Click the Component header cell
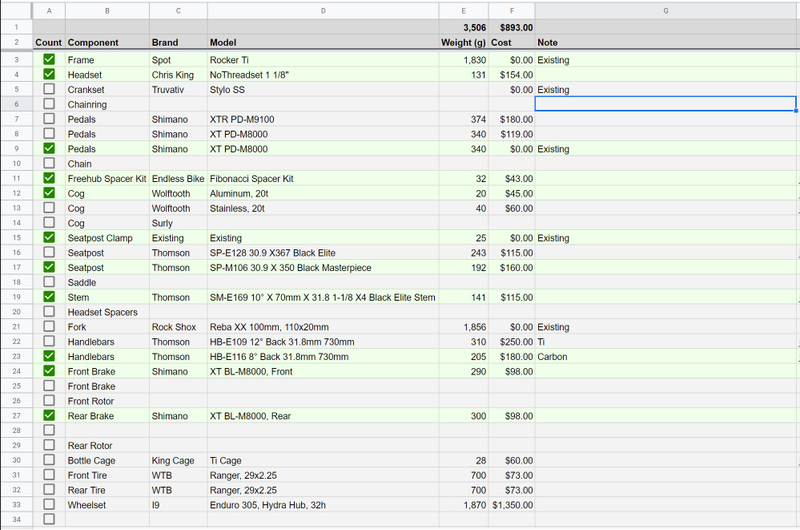 point(107,42)
